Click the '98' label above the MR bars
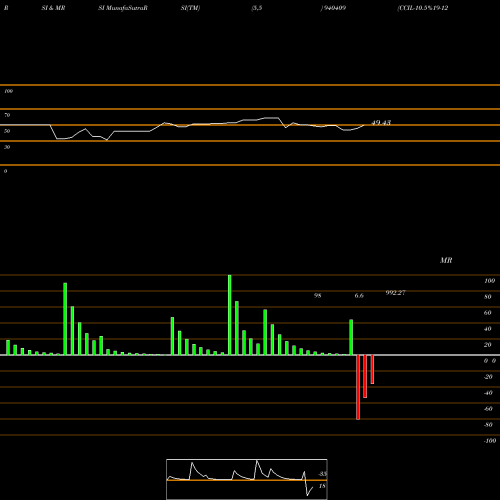 [x=317, y=296]
